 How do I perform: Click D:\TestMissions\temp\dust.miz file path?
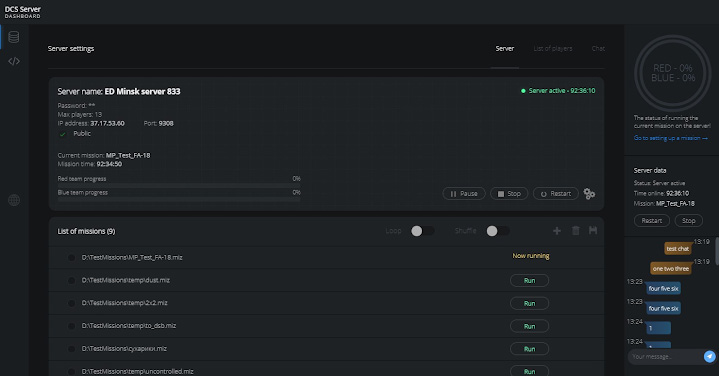coord(126,280)
